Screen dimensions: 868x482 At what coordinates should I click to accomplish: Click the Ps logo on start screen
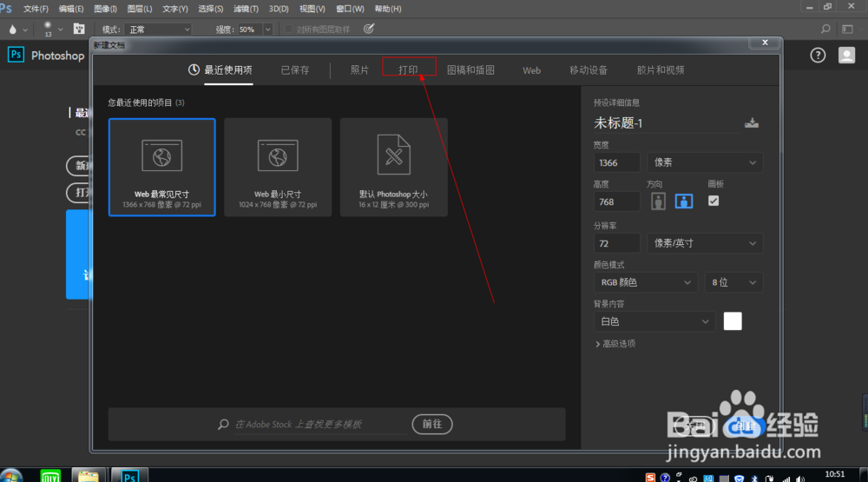(16, 55)
